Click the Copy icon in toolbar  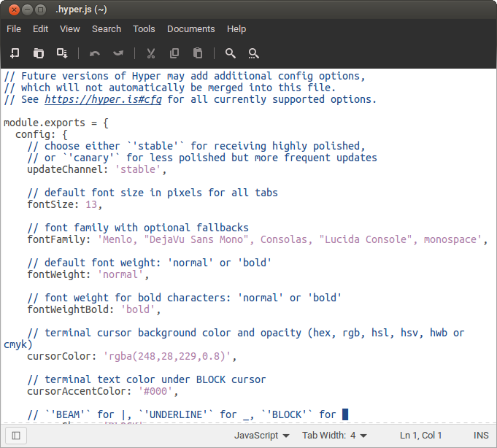174,53
